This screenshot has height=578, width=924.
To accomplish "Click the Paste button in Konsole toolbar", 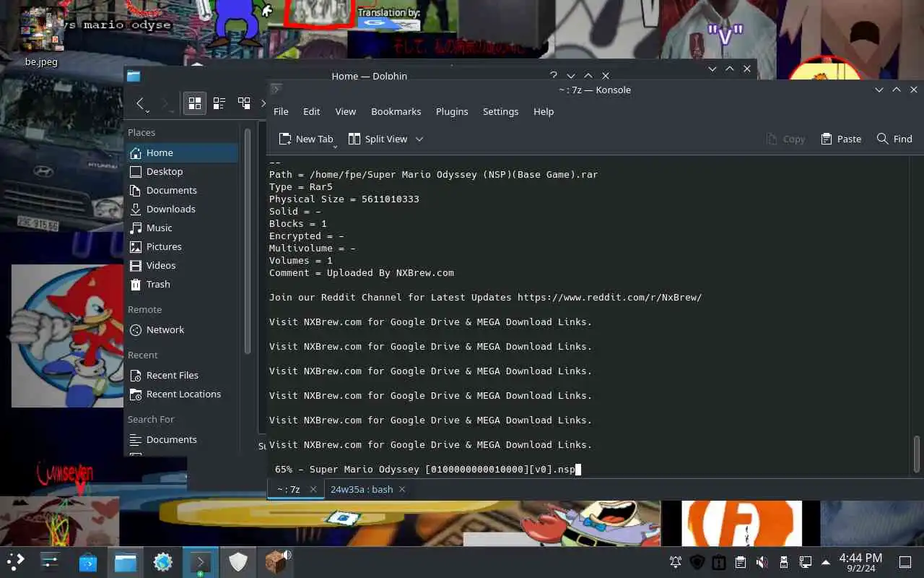I will 841,139.
